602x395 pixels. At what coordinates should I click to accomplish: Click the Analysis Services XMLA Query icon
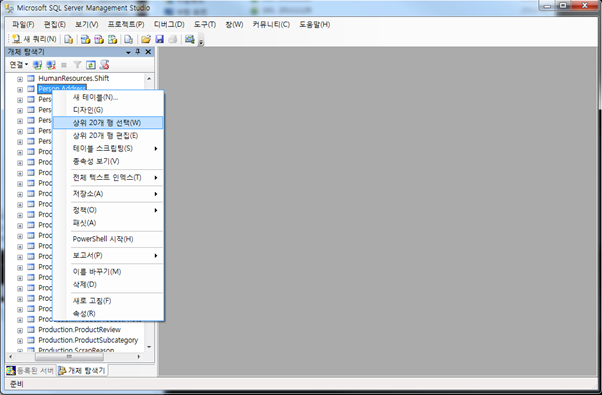click(x=112, y=39)
